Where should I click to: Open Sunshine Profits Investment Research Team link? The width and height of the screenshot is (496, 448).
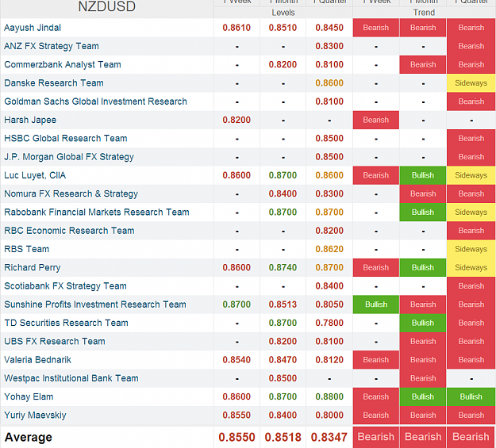pyautogui.click(x=95, y=304)
